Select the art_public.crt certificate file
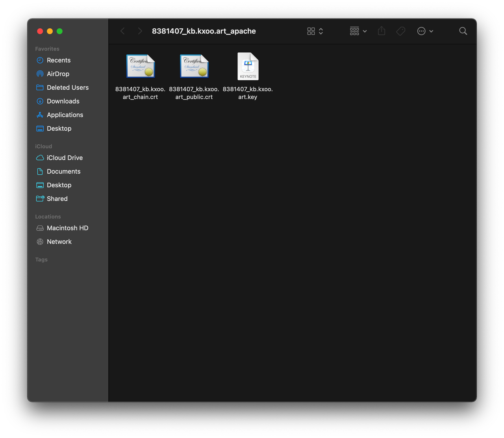This screenshot has height=438, width=504. click(194, 67)
